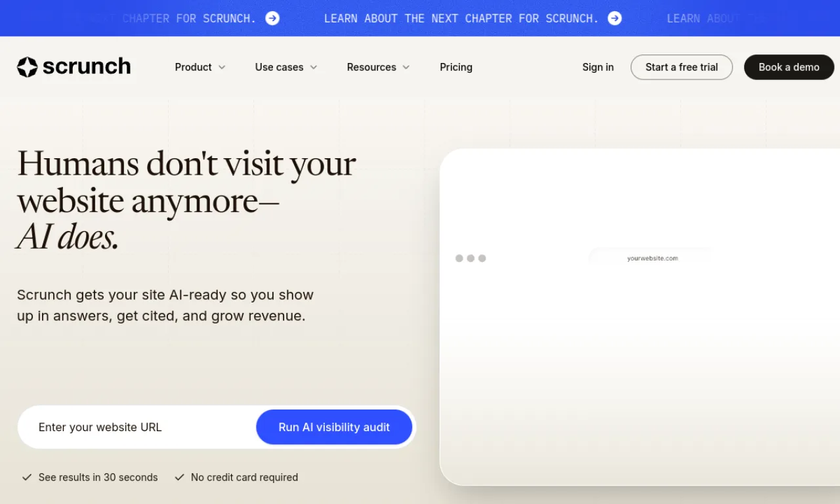Open the Use cases menu
The height and width of the screenshot is (504, 840).
(286, 67)
